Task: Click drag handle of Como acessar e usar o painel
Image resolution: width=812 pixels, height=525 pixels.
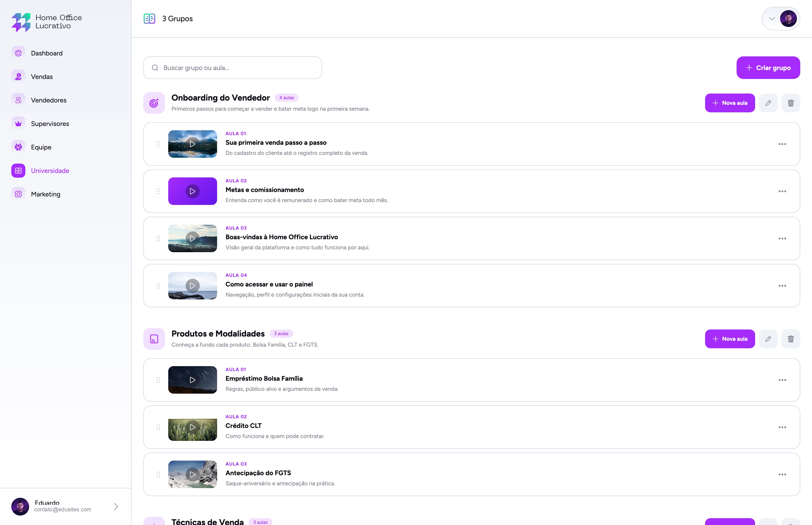Action: [158, 286]
